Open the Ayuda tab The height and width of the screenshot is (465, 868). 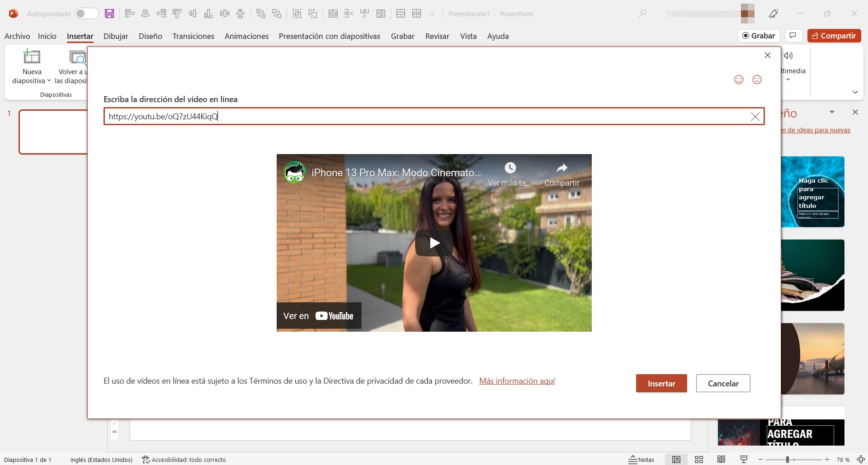pyautogui.click(x=498, y=36)
